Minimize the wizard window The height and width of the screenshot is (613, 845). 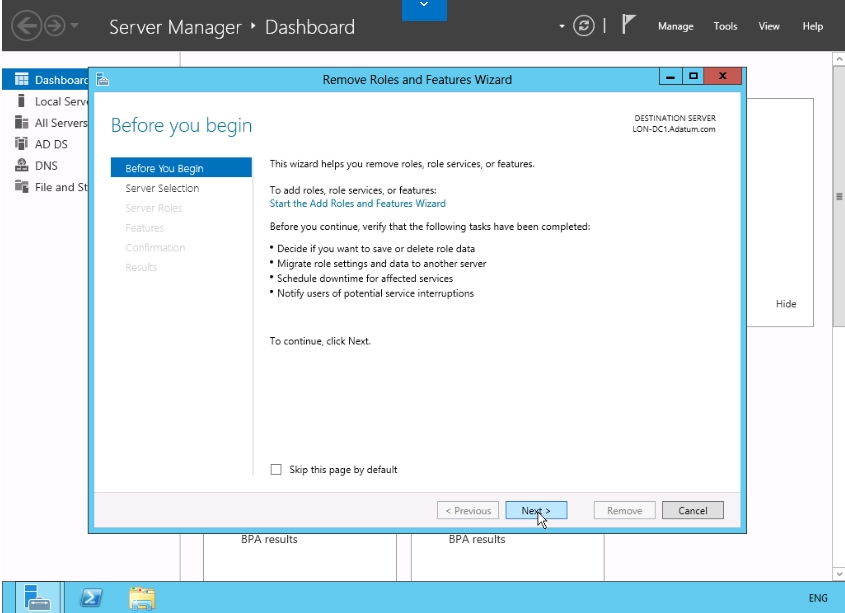(x=670, y=77)
